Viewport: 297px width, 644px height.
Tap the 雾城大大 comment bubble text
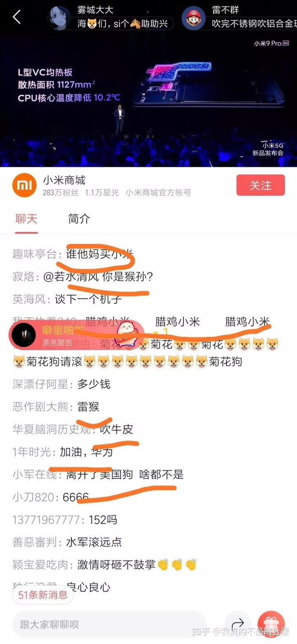click(x=123, y=24)
